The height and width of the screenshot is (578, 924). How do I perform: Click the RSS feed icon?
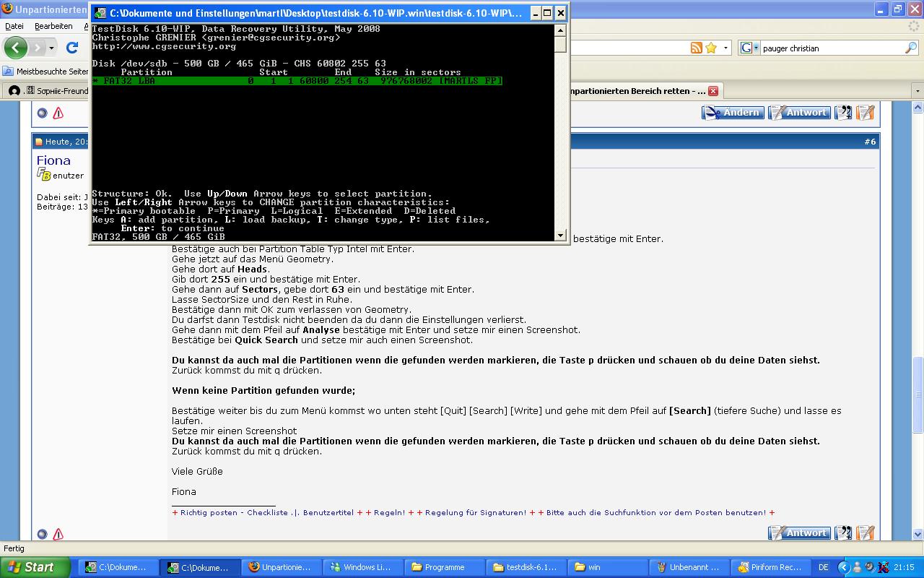pyautogui.click(x=697, y=48)
